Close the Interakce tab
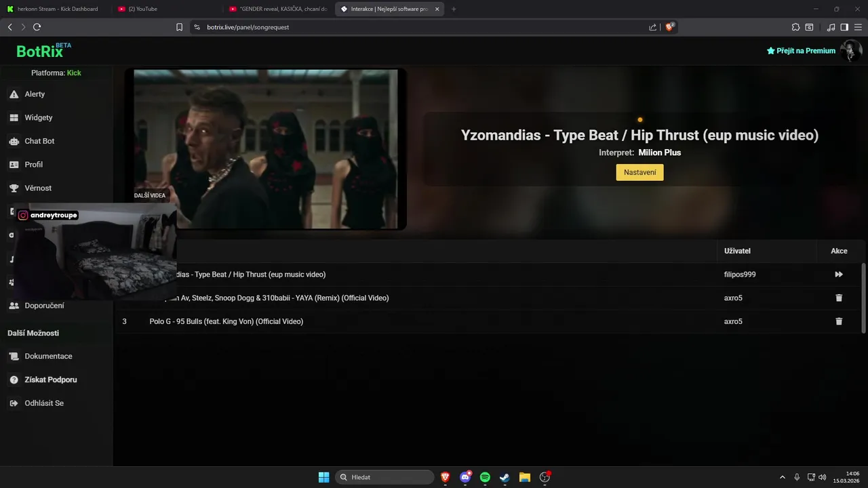Image resolution: width=868 pixels, height=488 pixels. 437,9
